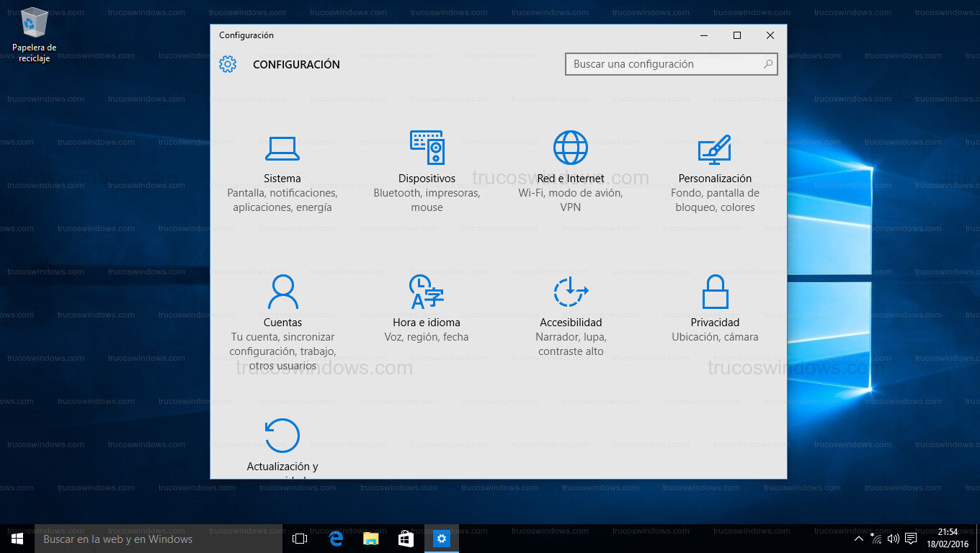Open Personalización to change the background
Image resolution: width=980 pixels, height=553 pixels.
(x=715, y=163)
